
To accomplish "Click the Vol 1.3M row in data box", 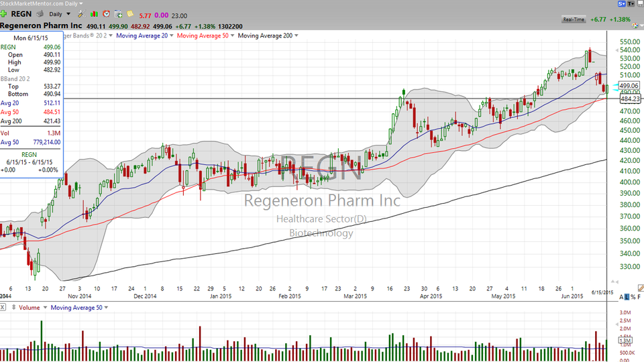I will pos(31,133).
